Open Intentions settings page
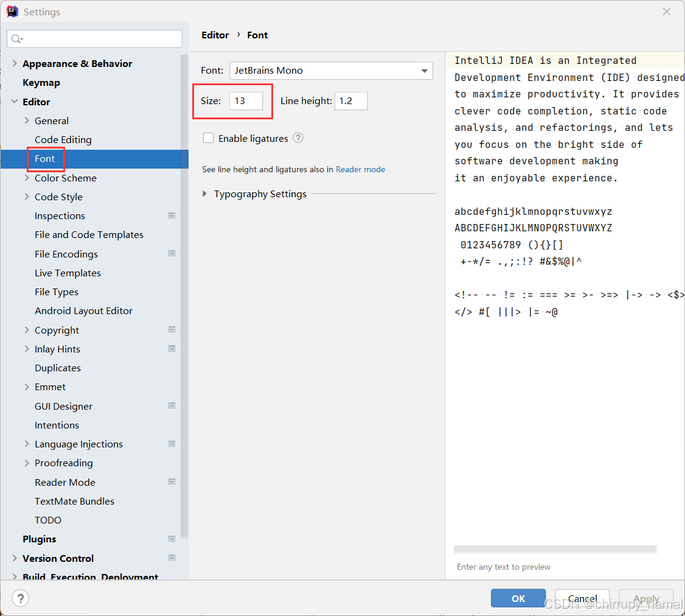Viewport: 685px width, 616px height. (x=57, y=425)
